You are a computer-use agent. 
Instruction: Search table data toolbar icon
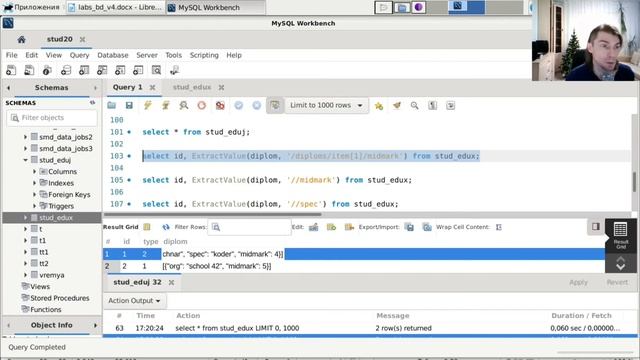point(156,70)
